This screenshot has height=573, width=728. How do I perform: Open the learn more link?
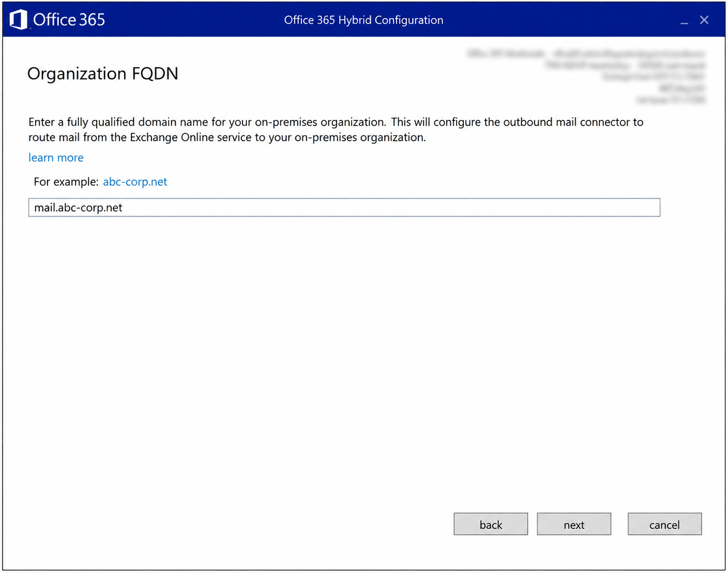(56, 158)
